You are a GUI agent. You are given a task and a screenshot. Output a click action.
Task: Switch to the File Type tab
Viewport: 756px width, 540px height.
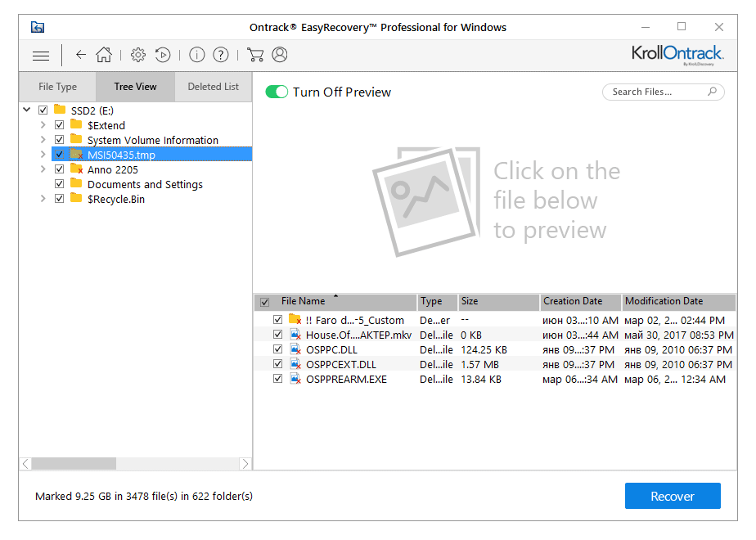click(57, 87)
